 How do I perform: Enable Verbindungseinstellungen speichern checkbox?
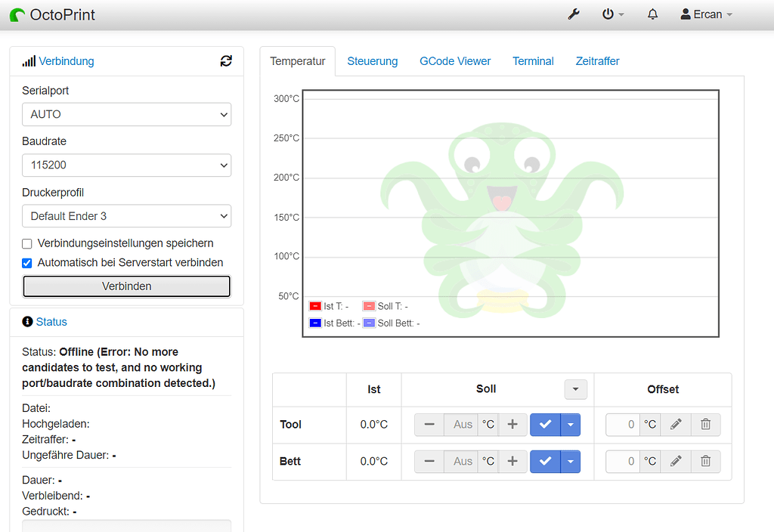pos(27,244)
